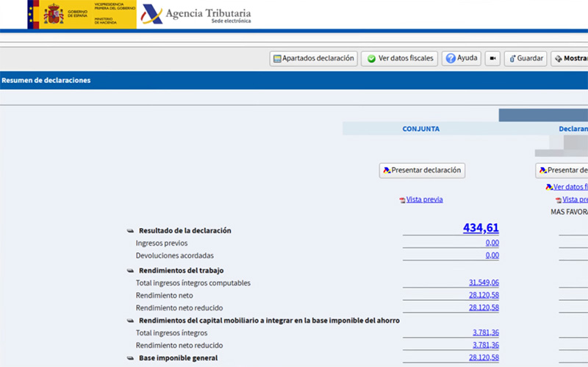The width and height of the screenshot is (588, 367).
Task: Collapse Resultado de la declaración section
Action: point(130,231)
